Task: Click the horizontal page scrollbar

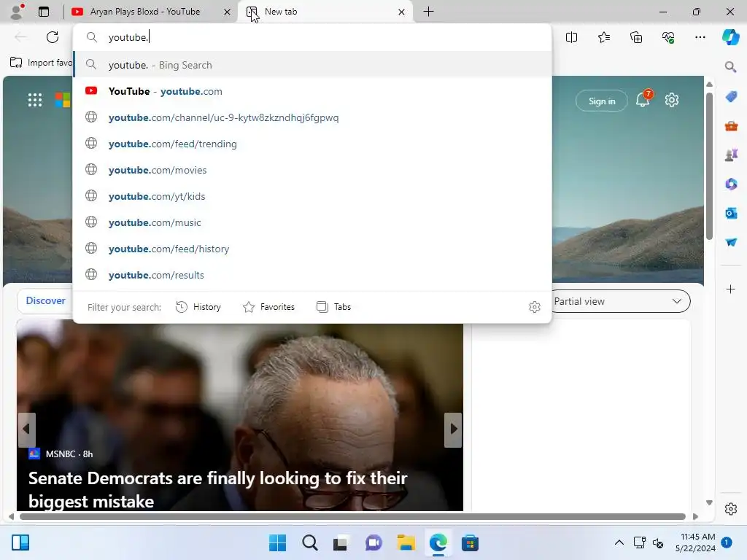Action: (x=352, y=516)
